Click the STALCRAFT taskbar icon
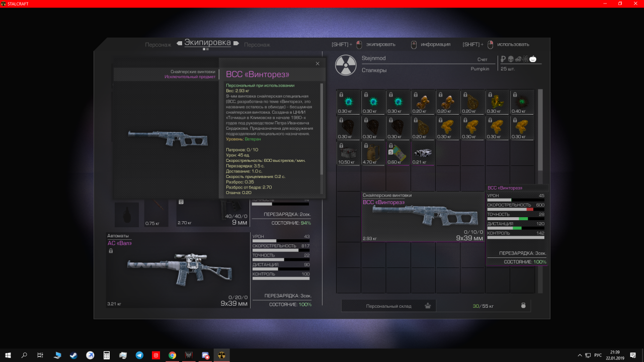The width and height of the screenshot is (644, 362). tap(221, 355)
